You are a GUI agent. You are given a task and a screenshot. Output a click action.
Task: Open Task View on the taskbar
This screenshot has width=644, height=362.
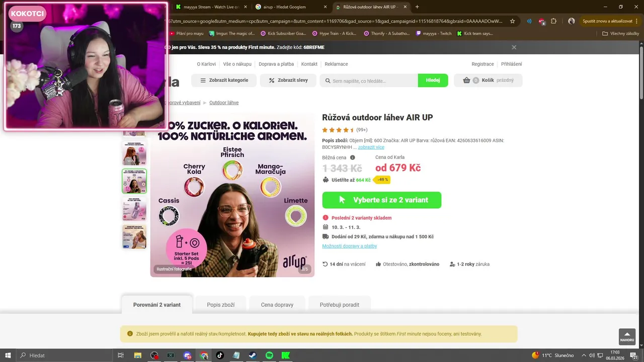coord(121,355)
